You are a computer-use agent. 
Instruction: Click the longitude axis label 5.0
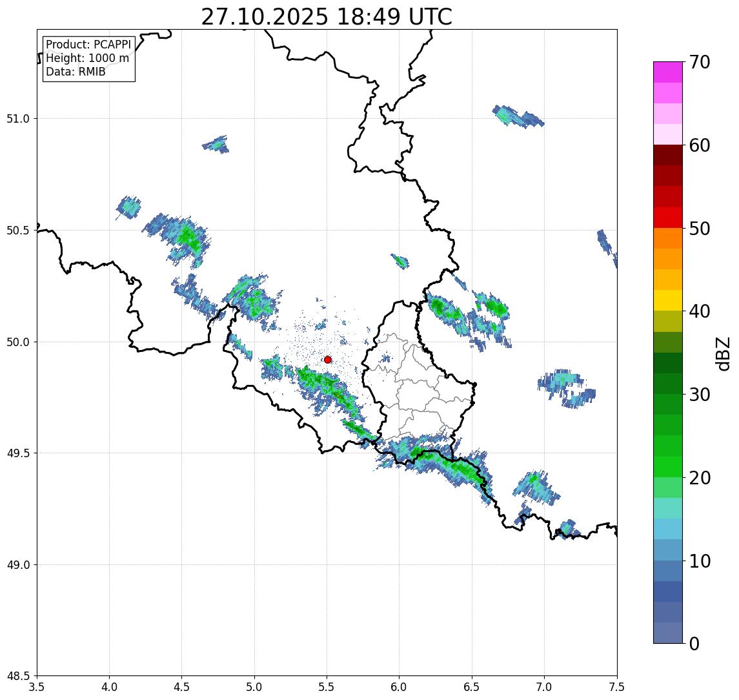254,687
